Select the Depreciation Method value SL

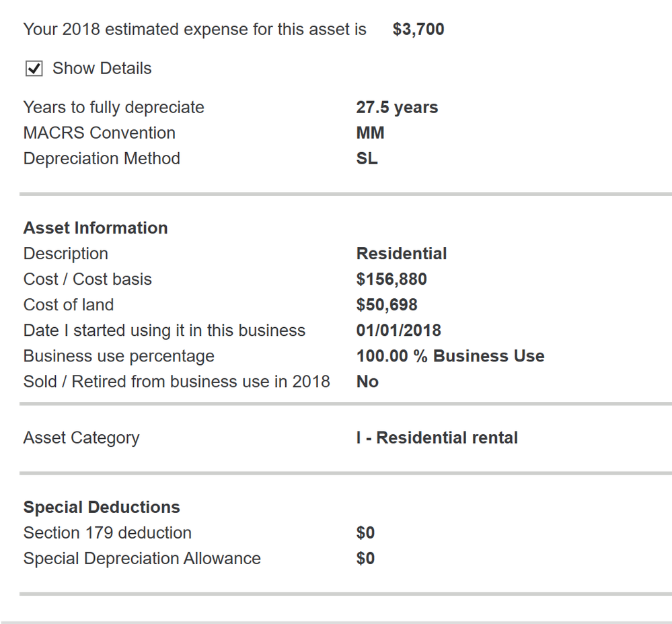tap(367, 159)
